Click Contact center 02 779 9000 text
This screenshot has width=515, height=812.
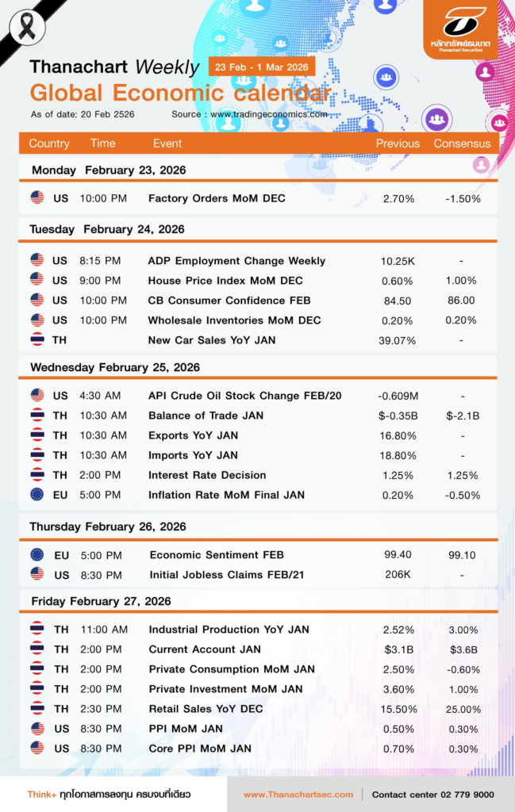coord(432,794)
